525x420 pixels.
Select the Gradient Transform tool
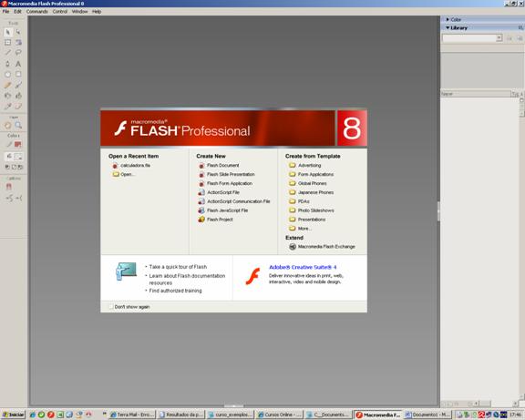pyautogui.click(x=18, y=43)
